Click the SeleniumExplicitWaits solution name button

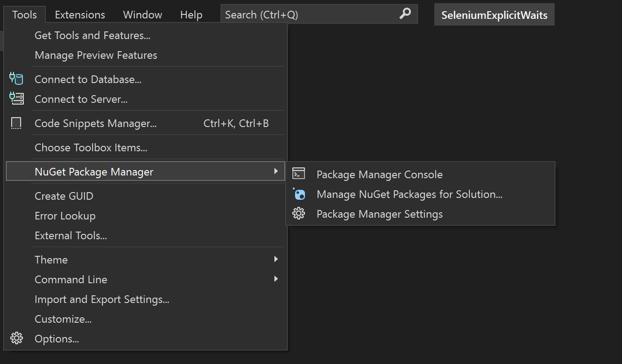tap(494, 15)
